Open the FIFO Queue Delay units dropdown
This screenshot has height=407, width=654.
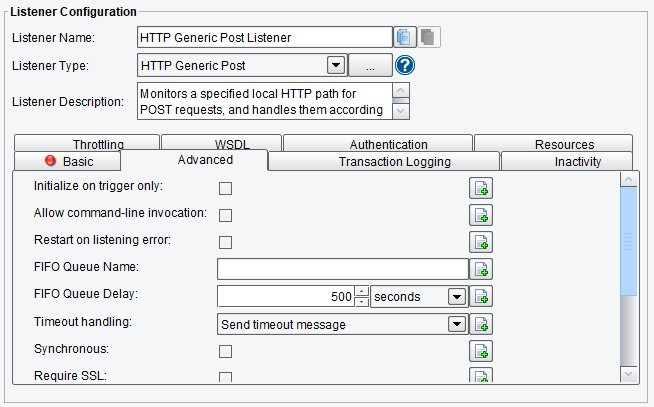tap(457, 297)
